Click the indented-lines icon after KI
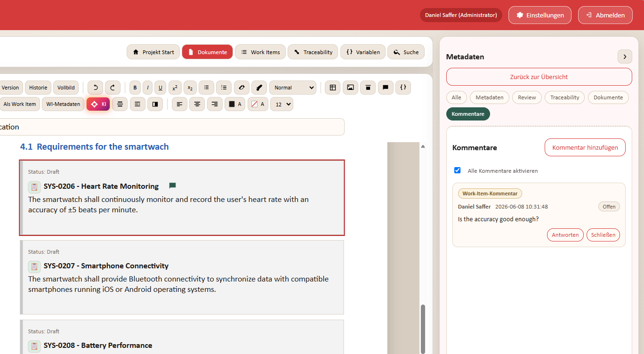The width and height of the screenshot is (644, 354). point(137,104)
